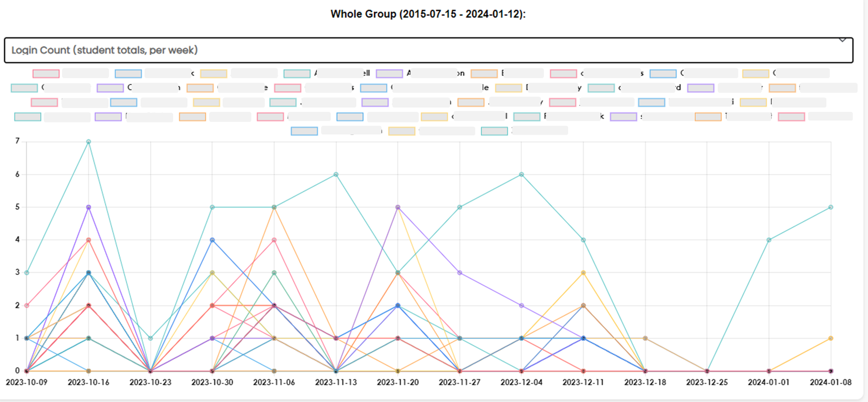Click the x-axis label 2023-11-13
This screenshot has height=402, width=868.
(x=336, y=382)
